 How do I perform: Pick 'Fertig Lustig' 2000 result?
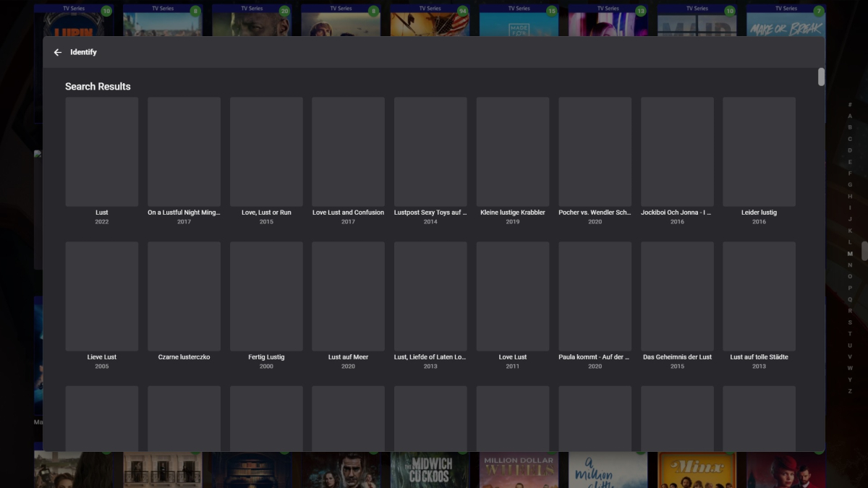[266, 296]
